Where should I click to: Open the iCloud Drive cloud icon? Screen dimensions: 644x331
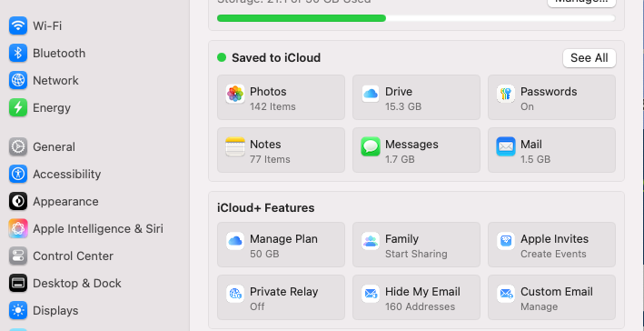(x=371, y=95)
